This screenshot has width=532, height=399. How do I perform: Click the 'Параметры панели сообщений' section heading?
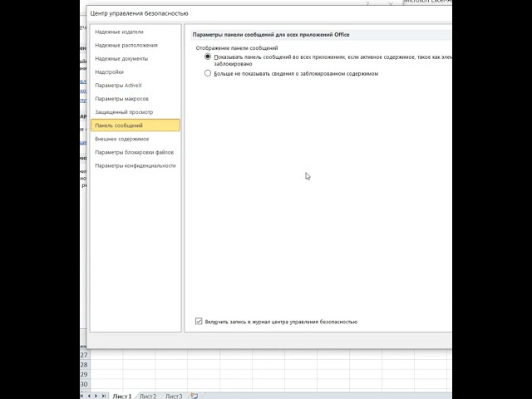271,35
